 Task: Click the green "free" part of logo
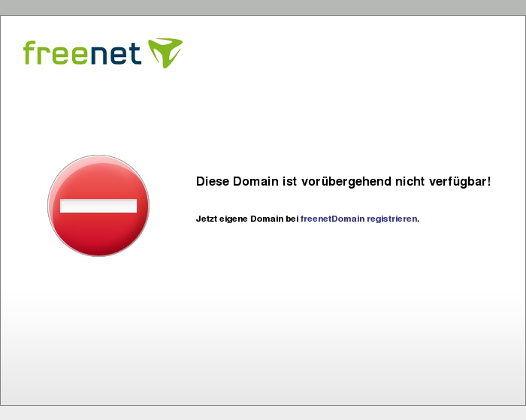[56, 53]
